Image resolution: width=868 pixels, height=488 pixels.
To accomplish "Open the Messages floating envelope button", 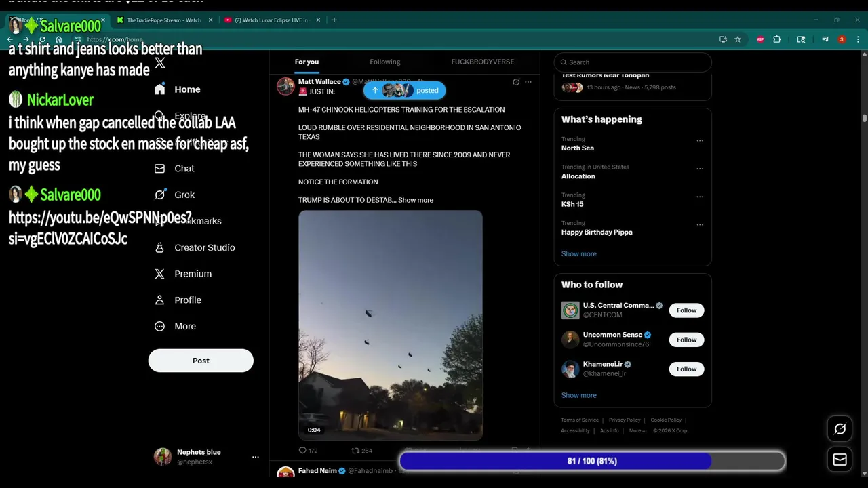I will click(x=840, y=460).
